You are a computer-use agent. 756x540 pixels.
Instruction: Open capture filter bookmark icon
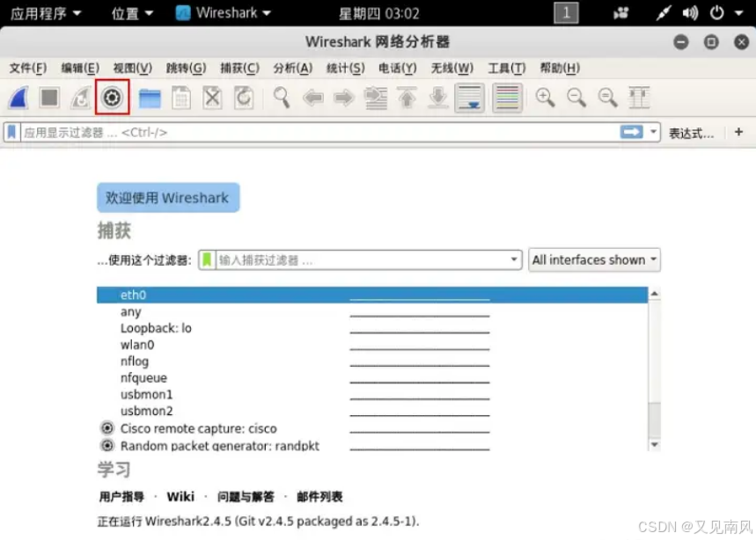coord(207,260)
